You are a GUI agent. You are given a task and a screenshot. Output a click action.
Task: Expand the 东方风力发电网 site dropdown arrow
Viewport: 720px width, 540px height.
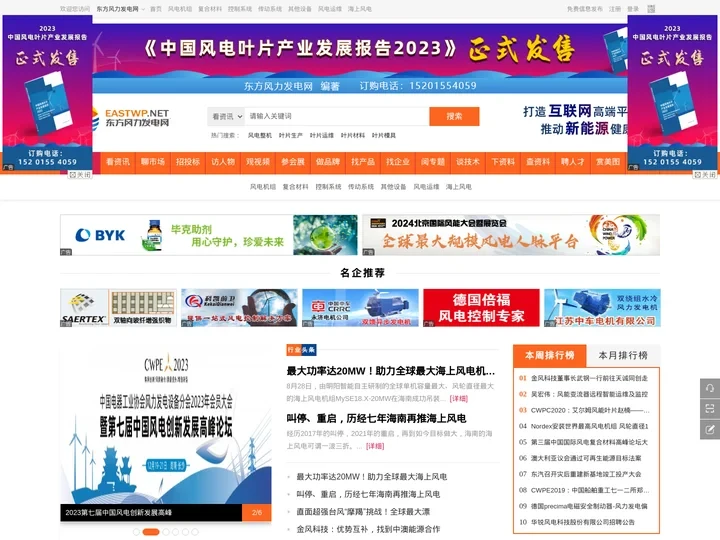[x=143, y=9]
